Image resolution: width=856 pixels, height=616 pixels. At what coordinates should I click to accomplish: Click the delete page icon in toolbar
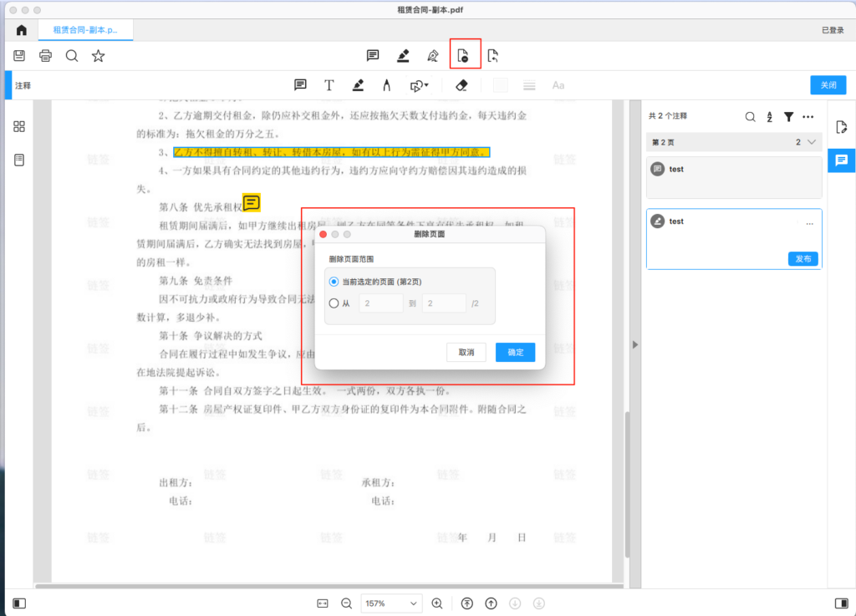pyautogui.click(x=463, y=56)
